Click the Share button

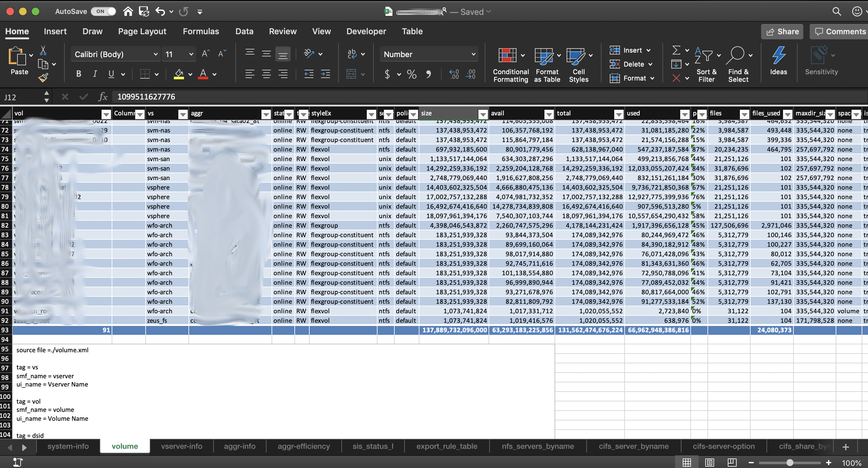point(782,31)
